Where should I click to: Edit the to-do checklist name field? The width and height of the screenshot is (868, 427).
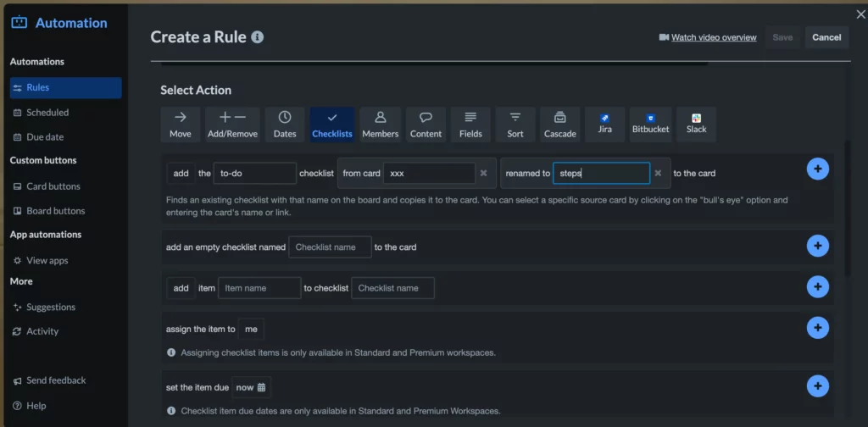point(254,173)
